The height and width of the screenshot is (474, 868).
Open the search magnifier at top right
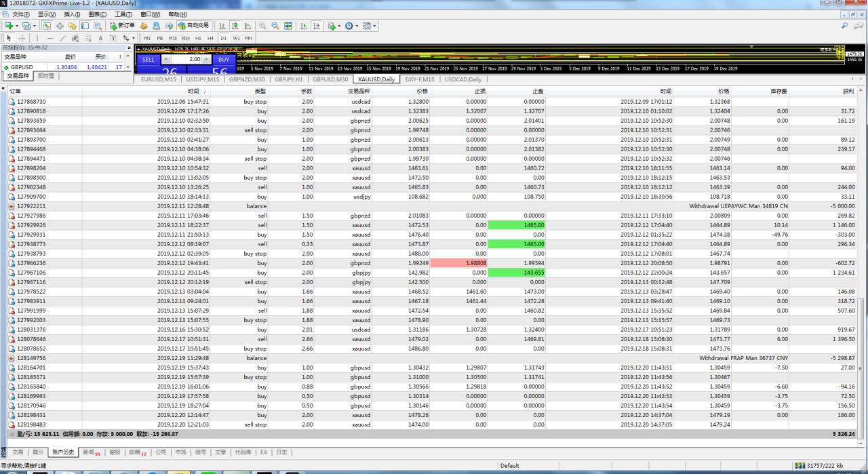844,26
